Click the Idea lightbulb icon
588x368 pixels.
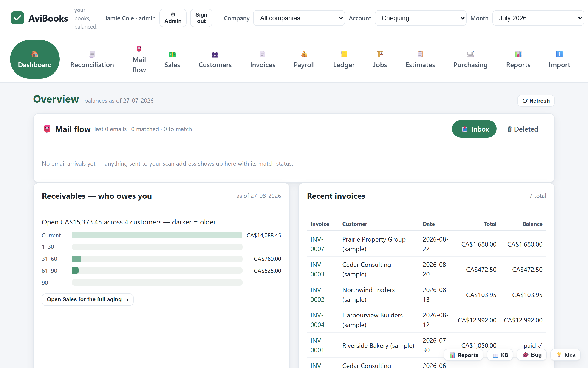pos(559,355)
